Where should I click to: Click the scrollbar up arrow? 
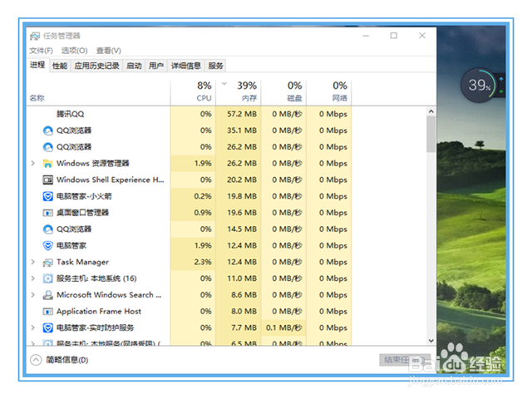click(431, 111)
